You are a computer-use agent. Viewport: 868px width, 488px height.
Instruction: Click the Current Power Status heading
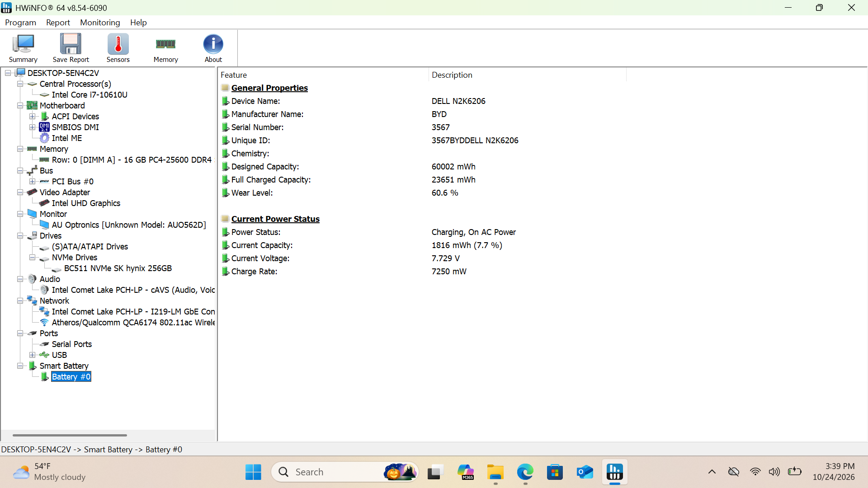click(x=275, y=219)
